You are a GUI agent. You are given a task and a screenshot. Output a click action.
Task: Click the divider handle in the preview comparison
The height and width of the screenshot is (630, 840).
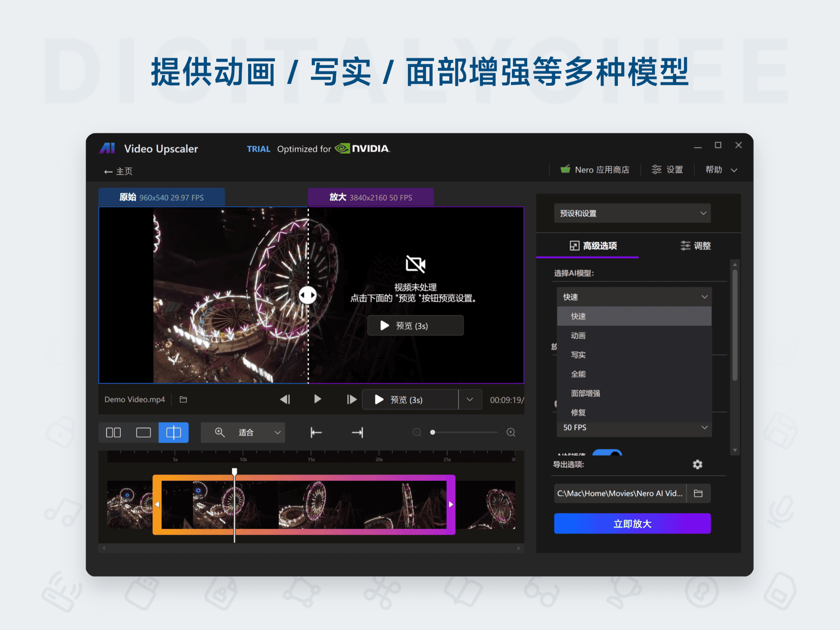tap(308, 295)
